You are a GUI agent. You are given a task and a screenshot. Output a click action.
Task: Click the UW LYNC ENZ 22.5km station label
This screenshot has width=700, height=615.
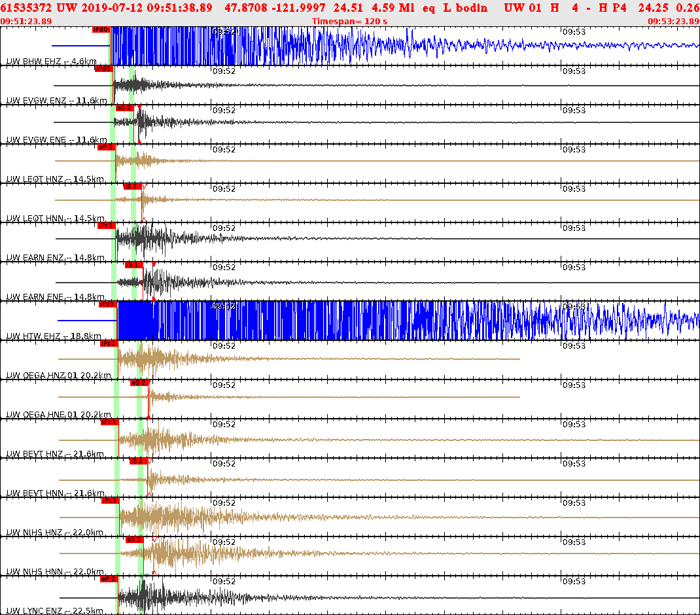coord(55,610)
